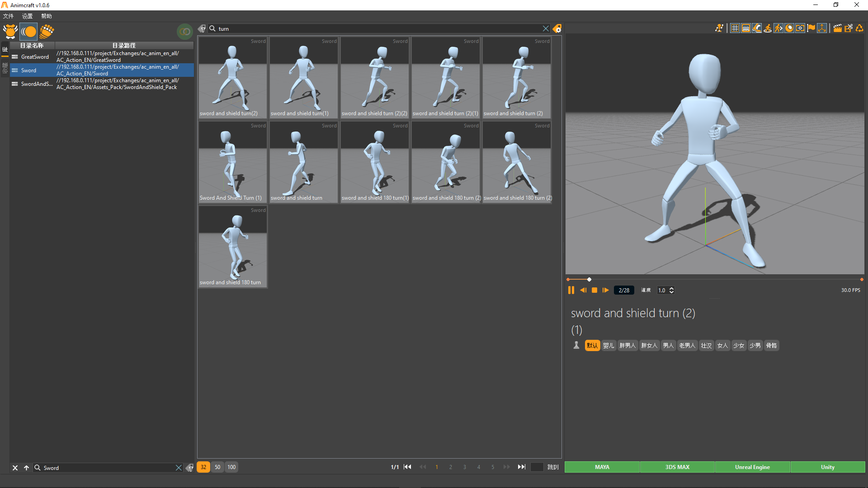Select the SwordAndS... directory row
This screenshot has width=868, height=488.
(102, 84)
